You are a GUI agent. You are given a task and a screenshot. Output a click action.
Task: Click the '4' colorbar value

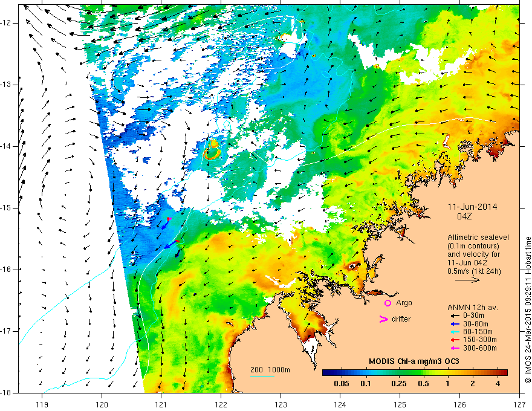pos(498,384)
